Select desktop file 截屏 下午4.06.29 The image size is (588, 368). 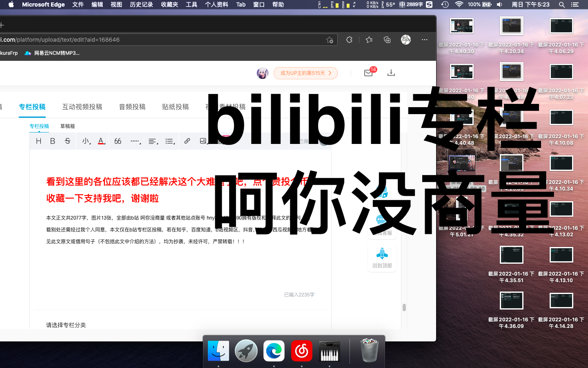561,36
